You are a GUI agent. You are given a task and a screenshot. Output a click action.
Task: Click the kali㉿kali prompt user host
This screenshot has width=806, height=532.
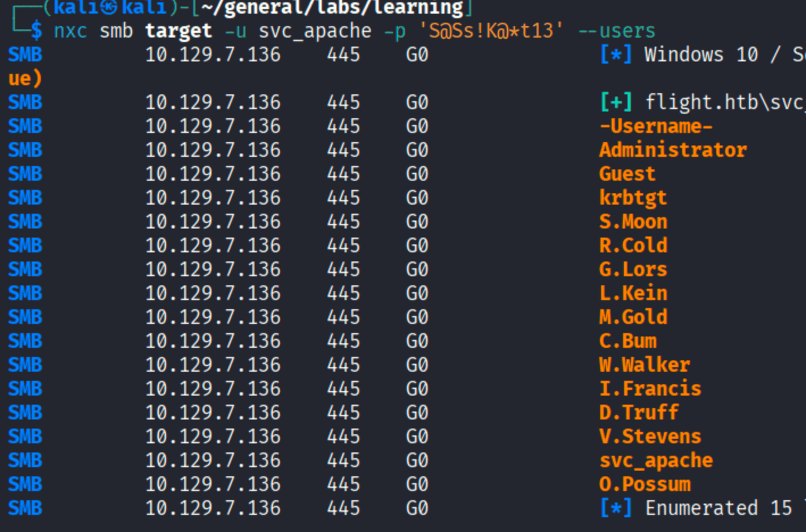click(x=110, y=8)
